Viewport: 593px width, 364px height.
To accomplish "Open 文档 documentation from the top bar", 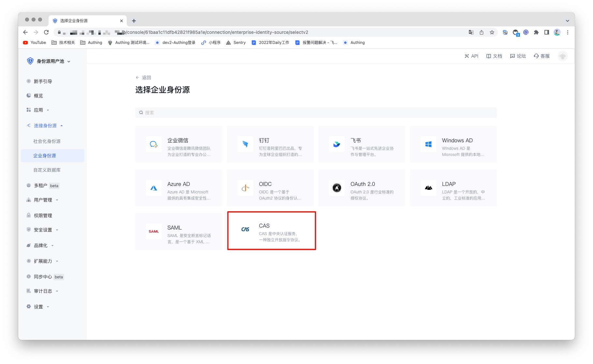I will tap(494, 56).
